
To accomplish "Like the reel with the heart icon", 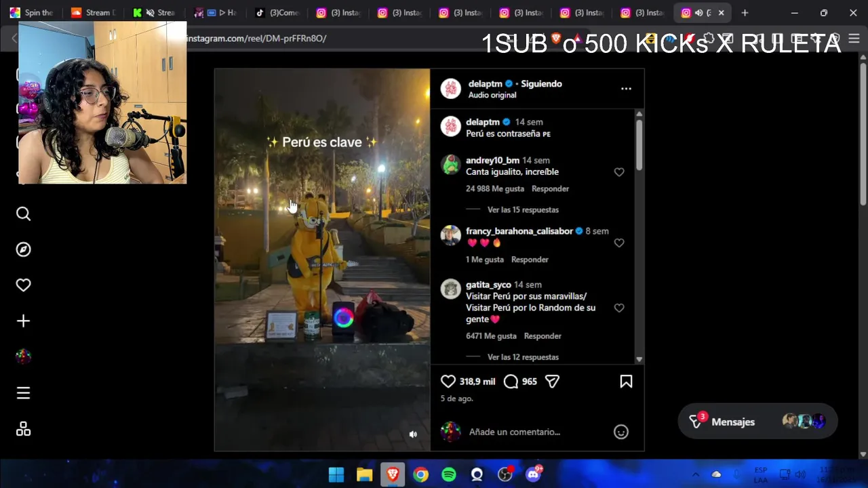I will [x=448, y=382].
